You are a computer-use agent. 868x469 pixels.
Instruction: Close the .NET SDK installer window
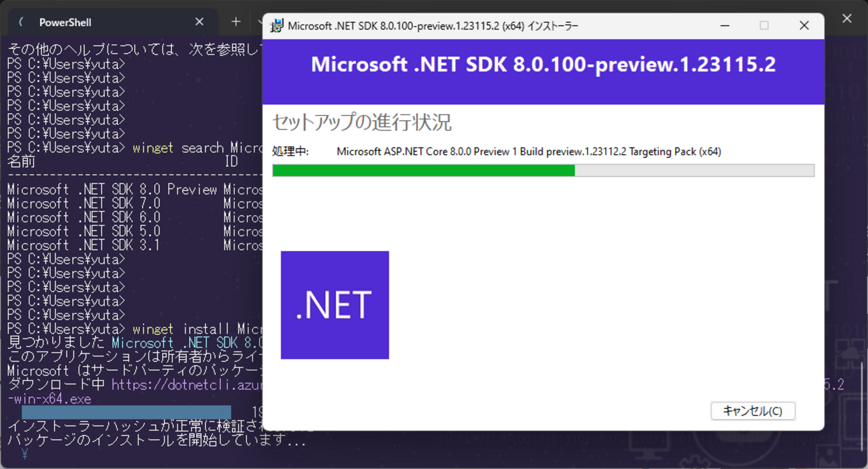click(x=804, y=25)
